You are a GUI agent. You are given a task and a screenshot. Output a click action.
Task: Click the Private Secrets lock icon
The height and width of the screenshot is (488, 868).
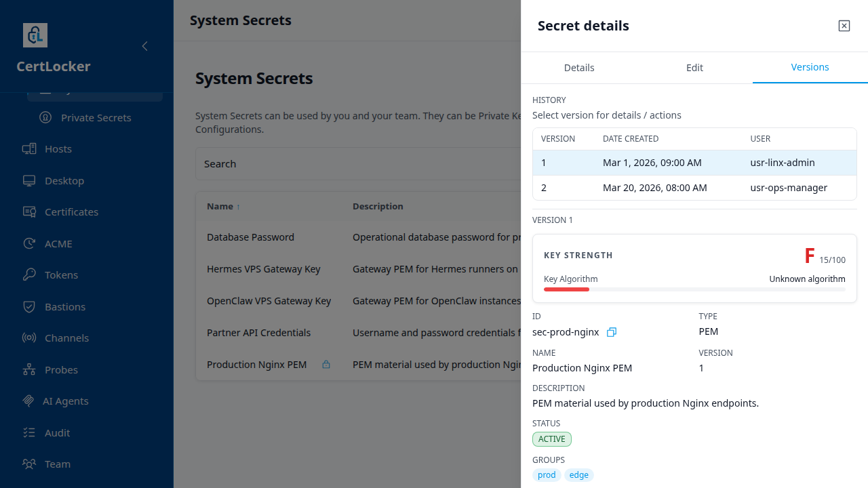(x=45, y=118)
